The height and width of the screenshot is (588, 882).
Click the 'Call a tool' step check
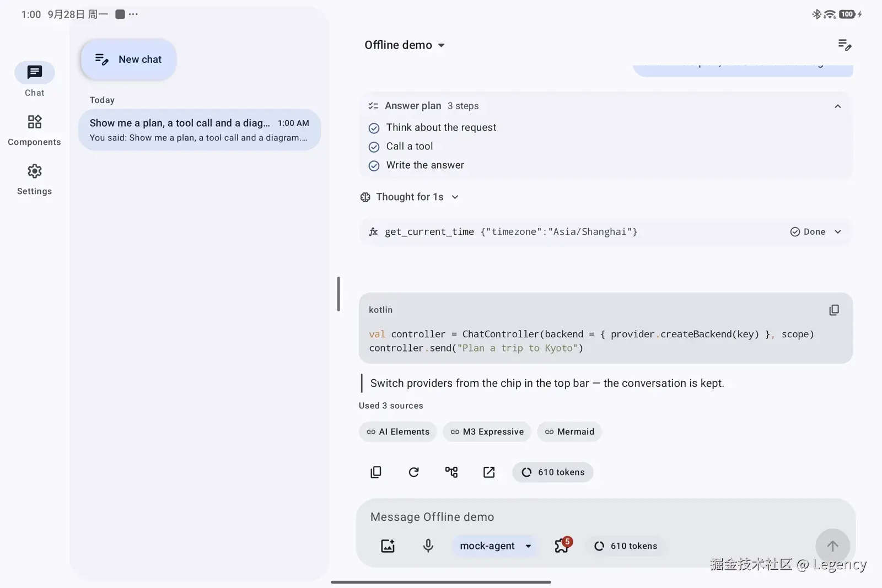pyautogui.click(x=374, y=147)
